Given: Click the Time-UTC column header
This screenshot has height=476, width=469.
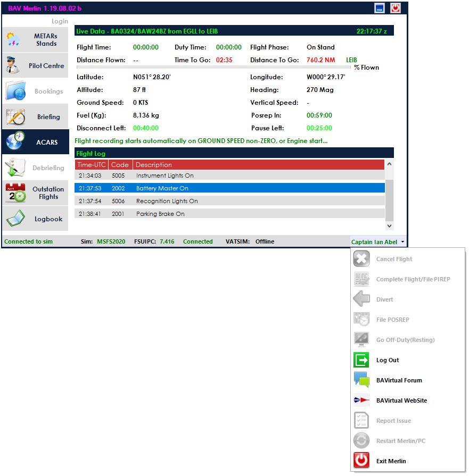Looking at the screenshot, I should click(x=92, y=164).
